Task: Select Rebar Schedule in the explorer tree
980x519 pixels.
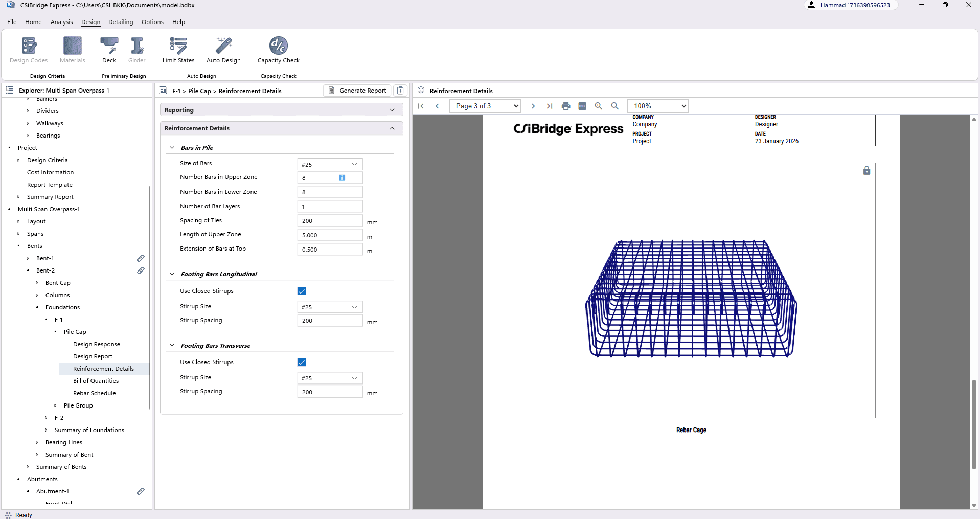Action: coord(94,393)
